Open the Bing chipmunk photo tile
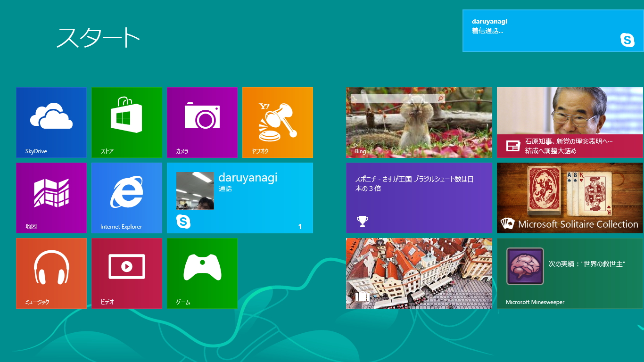 (419, 123)
